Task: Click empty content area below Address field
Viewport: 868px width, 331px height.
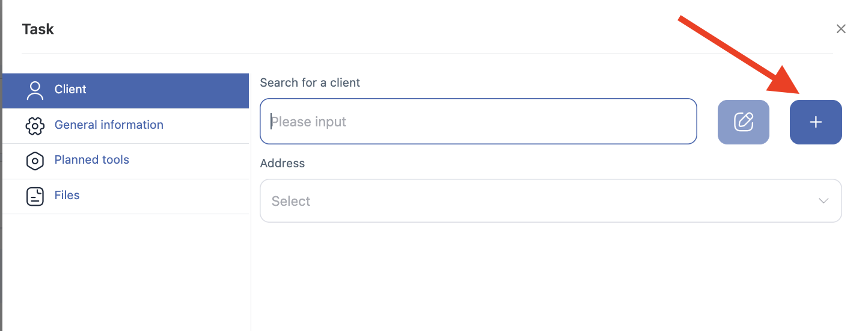Action: pyautogui.click(x=541, y=277)
